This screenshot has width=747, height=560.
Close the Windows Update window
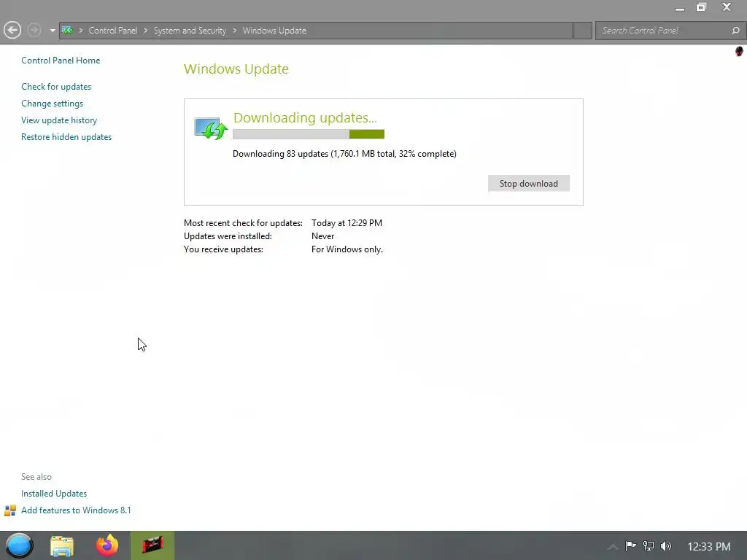point(727,7)
